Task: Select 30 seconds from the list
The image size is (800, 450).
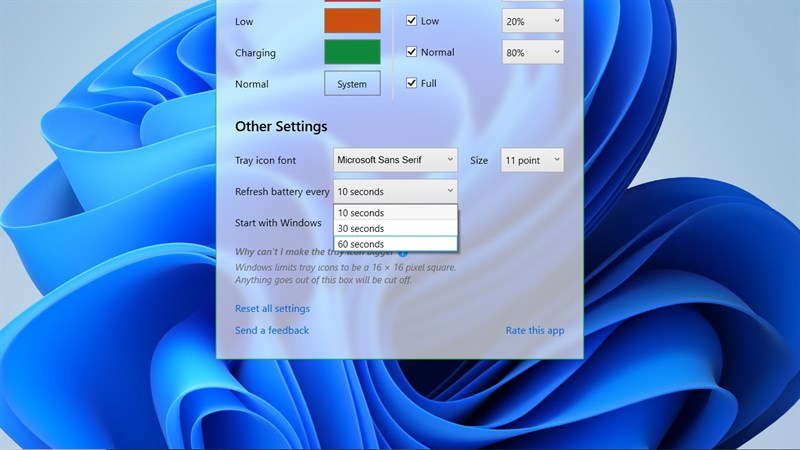Action: click(x=395, y=229)
